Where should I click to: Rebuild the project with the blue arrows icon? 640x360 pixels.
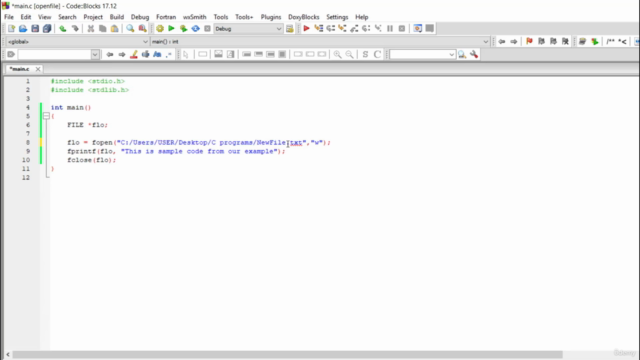pyautogui.click(x=196, y=29)
